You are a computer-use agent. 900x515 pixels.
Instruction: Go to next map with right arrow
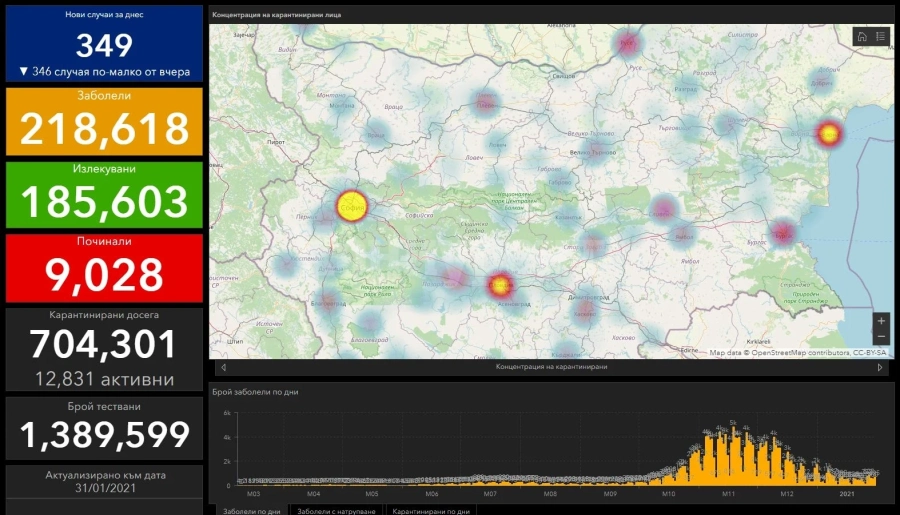coord(880,367)
